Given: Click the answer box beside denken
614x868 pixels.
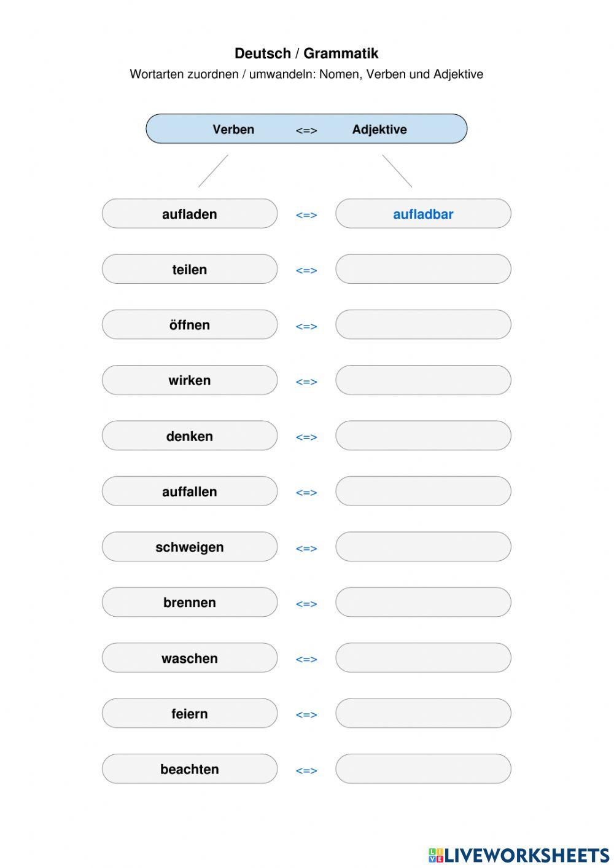Looking at the screenshot, I should pos(423,436).
